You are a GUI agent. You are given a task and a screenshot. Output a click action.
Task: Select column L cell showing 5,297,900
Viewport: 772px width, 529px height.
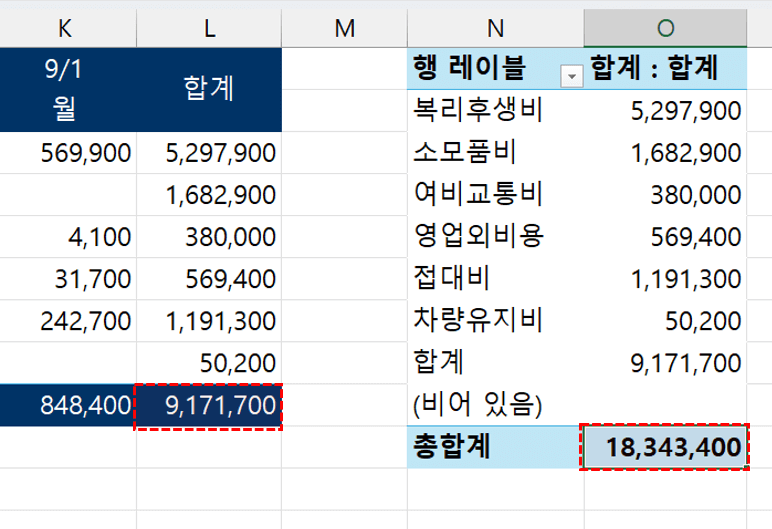tap(209, 153)
